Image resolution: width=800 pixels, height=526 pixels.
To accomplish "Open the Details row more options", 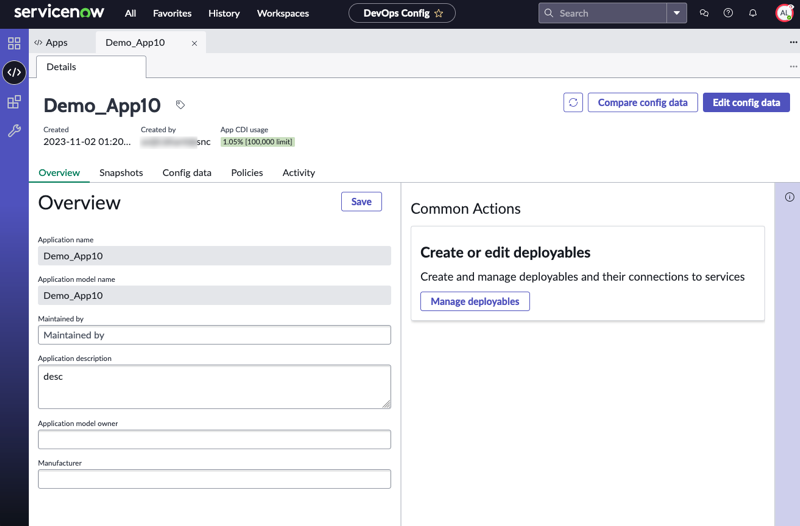I will (793, 66).
